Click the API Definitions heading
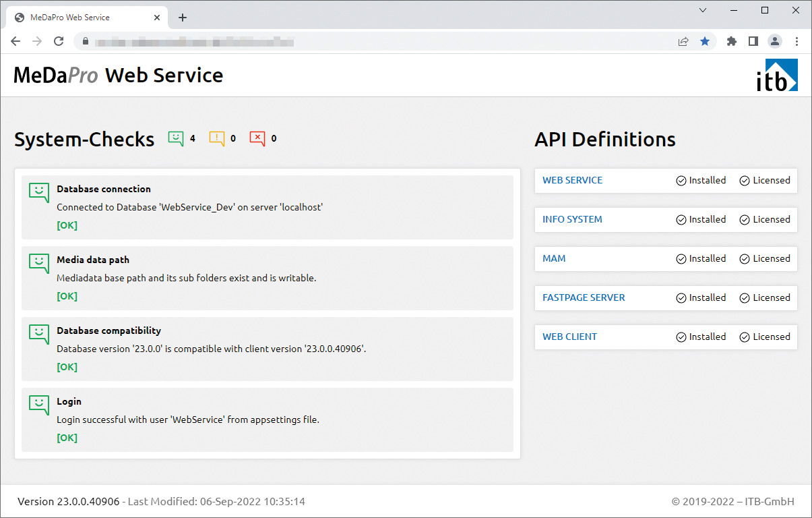The height and width of the screenshot is (518, 812). click(x=605, y=139)
